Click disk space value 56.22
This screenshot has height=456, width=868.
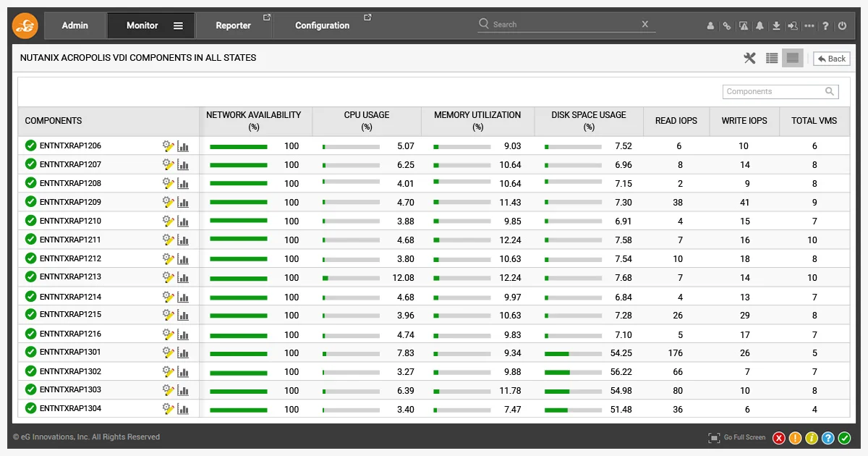click(621, 372)
